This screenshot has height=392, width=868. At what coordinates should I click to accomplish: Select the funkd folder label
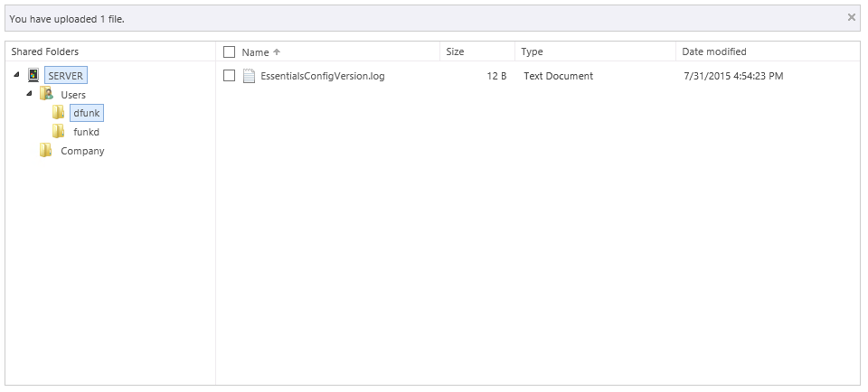(86, 132)
